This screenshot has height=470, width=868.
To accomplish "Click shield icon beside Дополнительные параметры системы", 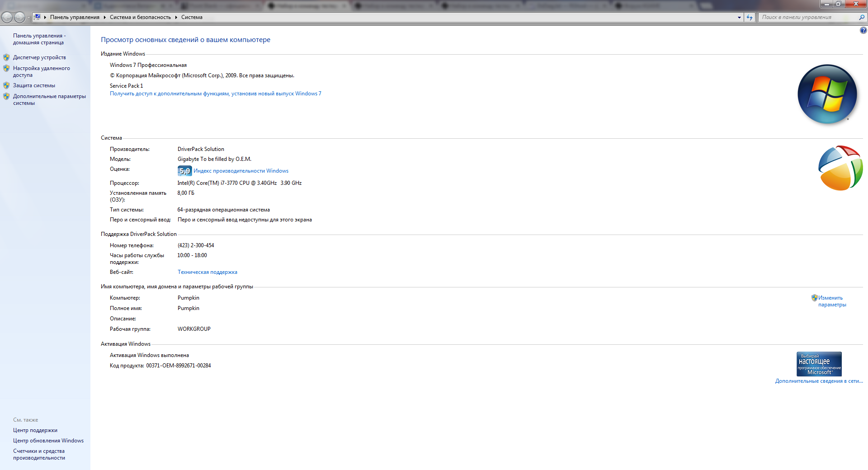I will [x=6, y=96].
